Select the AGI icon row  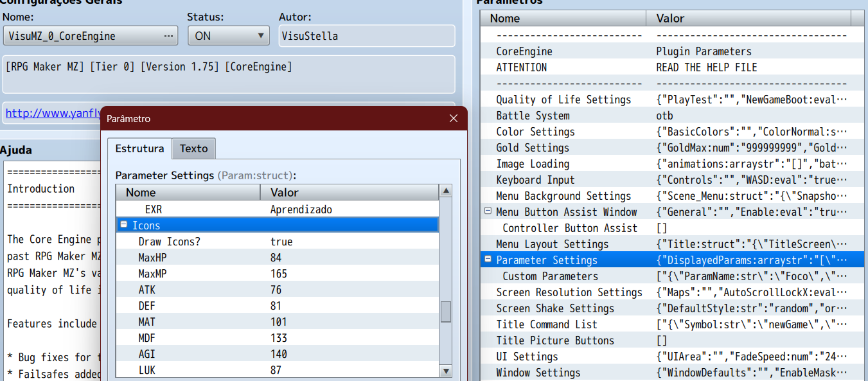(x=277, y=354)
